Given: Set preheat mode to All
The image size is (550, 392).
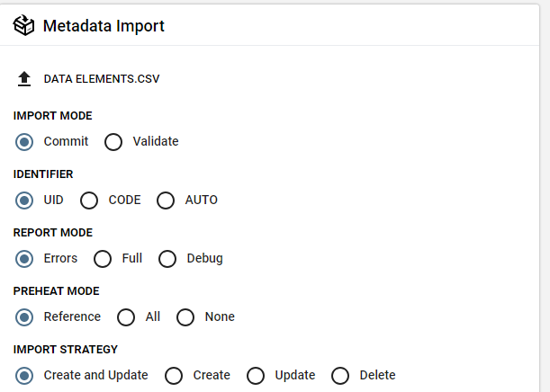Looking at the screenshot, I should tap(126, 317).
